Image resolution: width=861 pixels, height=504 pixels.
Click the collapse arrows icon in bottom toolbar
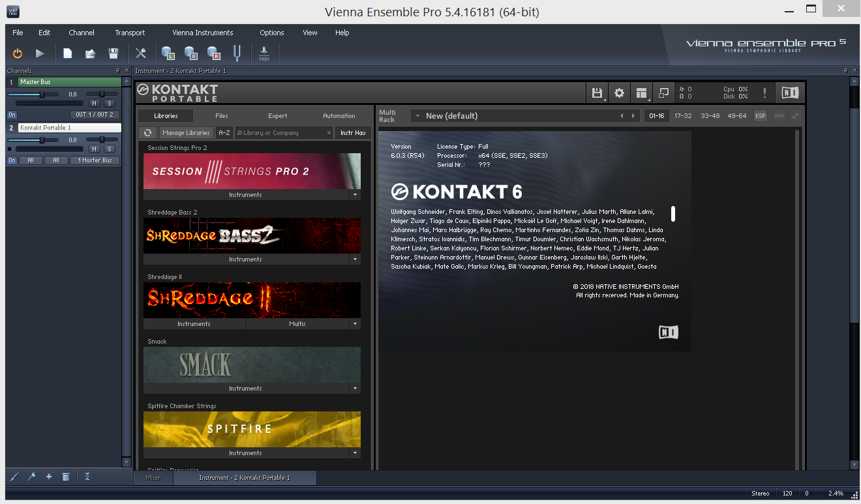87,477
